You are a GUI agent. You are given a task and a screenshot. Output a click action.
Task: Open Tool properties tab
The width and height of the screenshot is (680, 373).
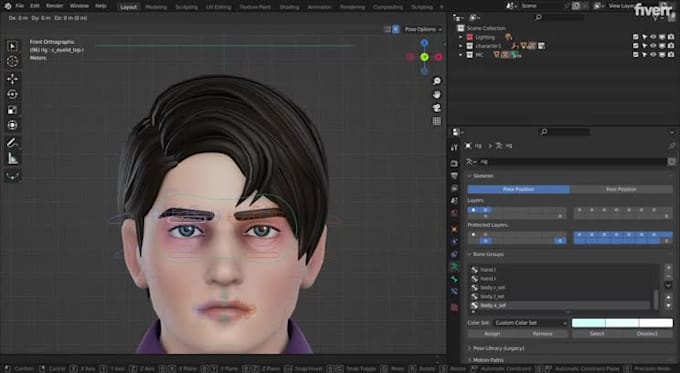point(454,147)
